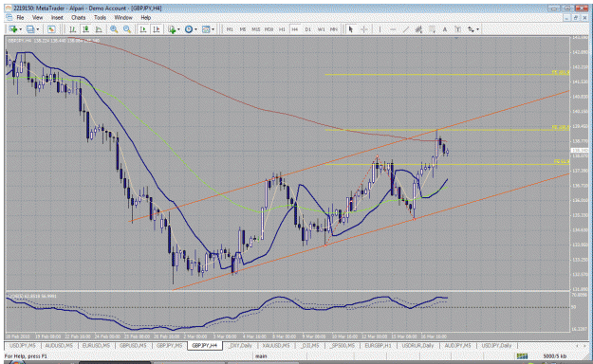Image resolution: width=593 pixels, height=364 pixels.
Task: Switch to the USDRUR,Daily chart tab
Action: pyautogui.click(x=417, y=345)
